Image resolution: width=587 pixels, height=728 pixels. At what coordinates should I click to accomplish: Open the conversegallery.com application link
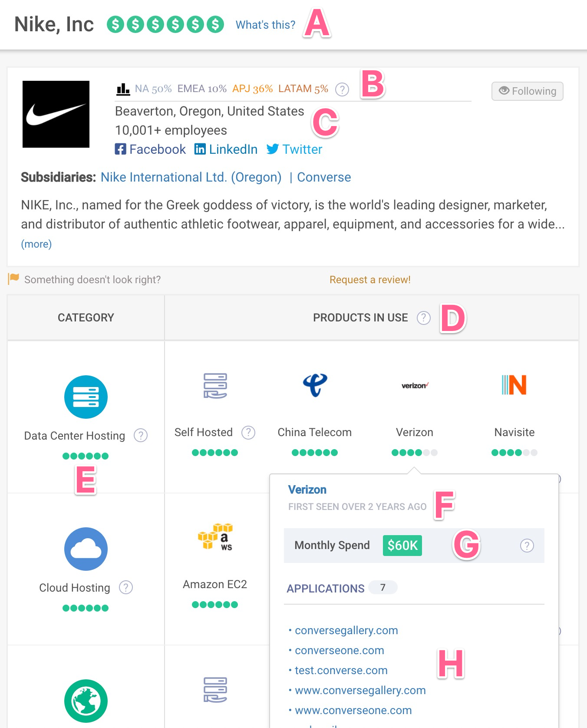346,630
